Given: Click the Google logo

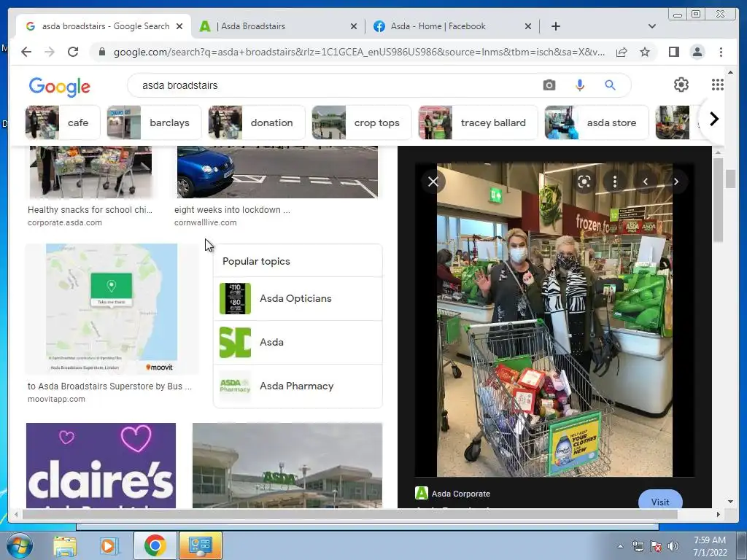Looking at the screenshot, I should pyautogui.click(x=60, y=87).
